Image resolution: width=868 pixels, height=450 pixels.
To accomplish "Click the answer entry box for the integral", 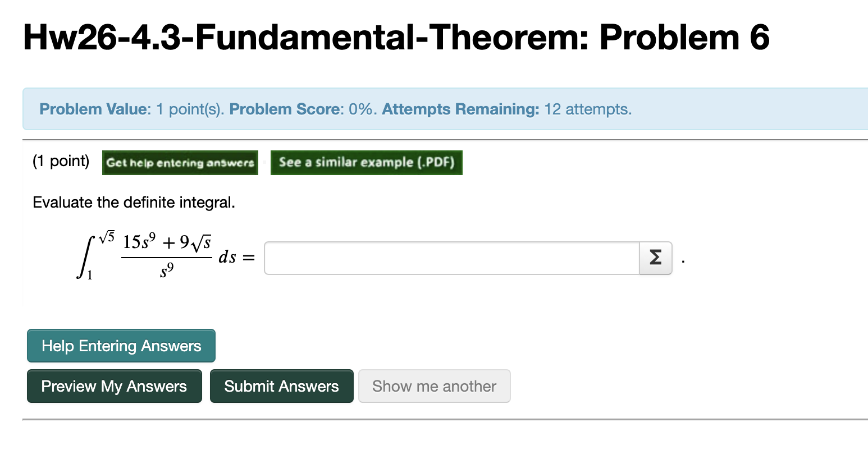I will (x=449, y=258).
